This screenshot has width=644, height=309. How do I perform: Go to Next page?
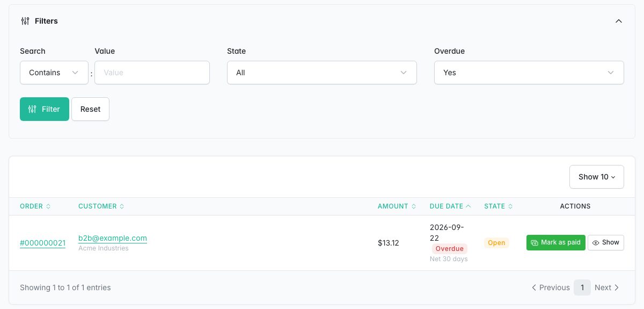tap(607, 288)
